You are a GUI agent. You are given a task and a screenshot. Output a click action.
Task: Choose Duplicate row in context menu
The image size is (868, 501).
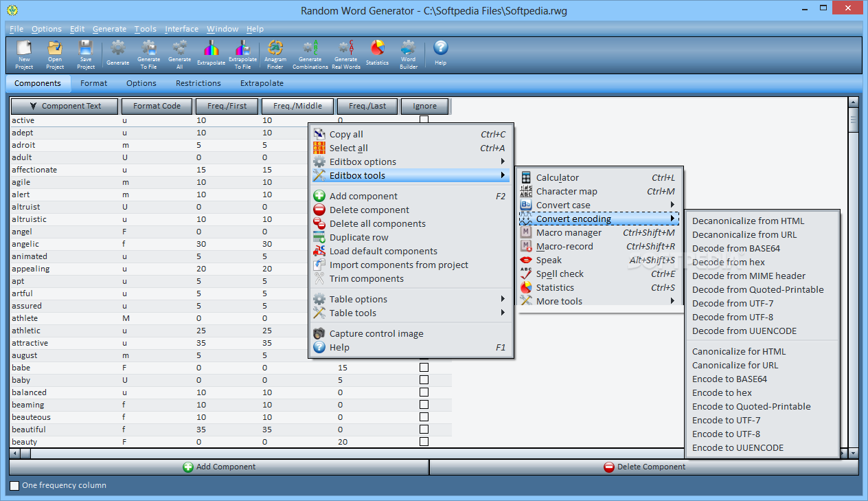pyautogui.click(x=411, y=237)
